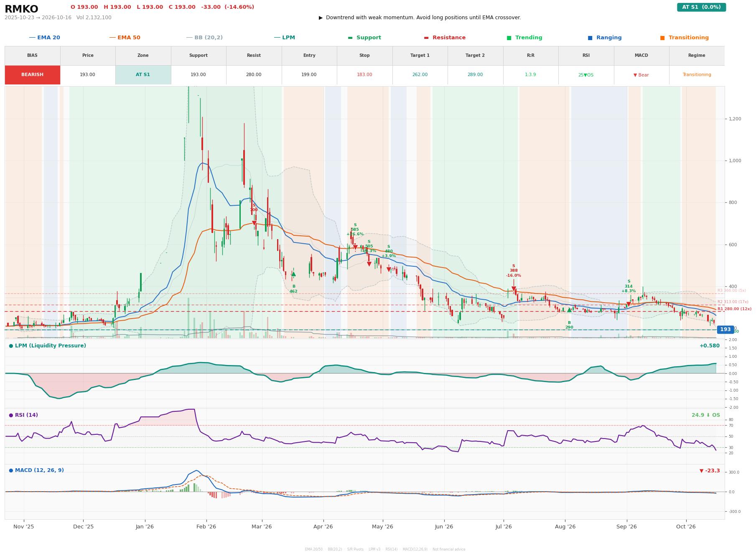Click the RSI (14) panel title
This screenshot has height=556, width=756.
pyautogui.click(x=23, y=415)
